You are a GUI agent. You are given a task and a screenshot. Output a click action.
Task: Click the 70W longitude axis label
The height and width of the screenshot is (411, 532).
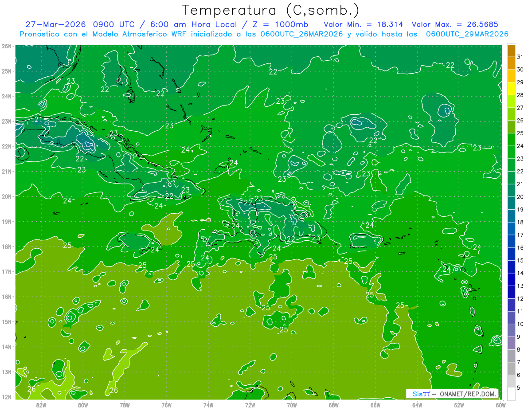pyautogui.click(x=292, y=404)
